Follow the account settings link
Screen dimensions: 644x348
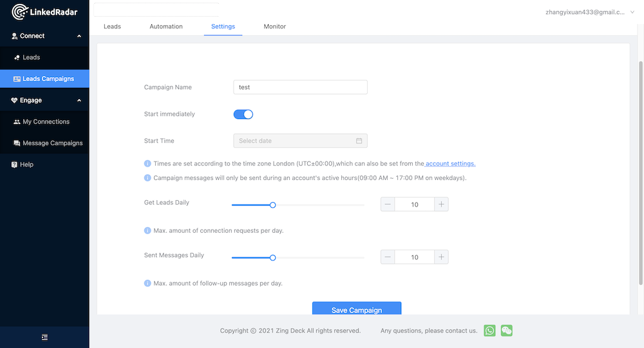click(450, 163)
